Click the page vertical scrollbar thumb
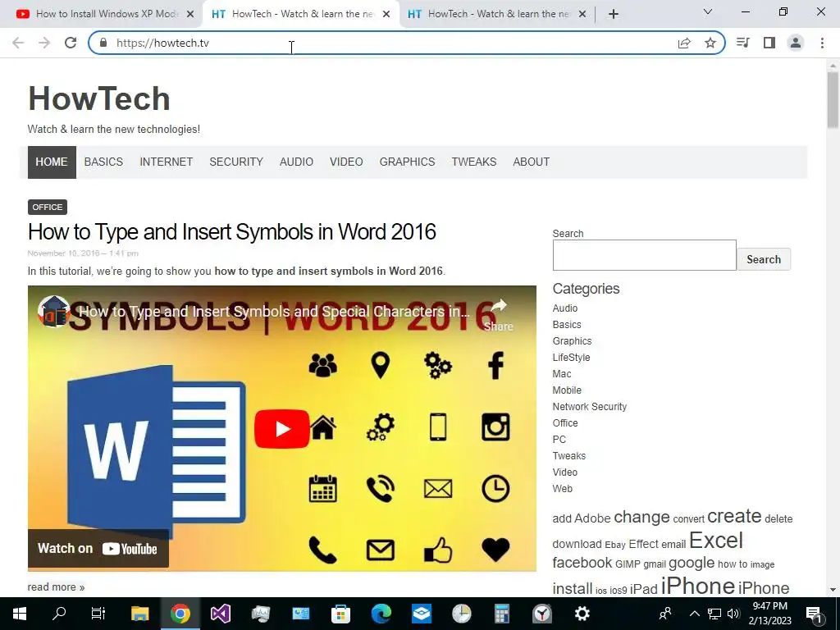 [833, 99]
